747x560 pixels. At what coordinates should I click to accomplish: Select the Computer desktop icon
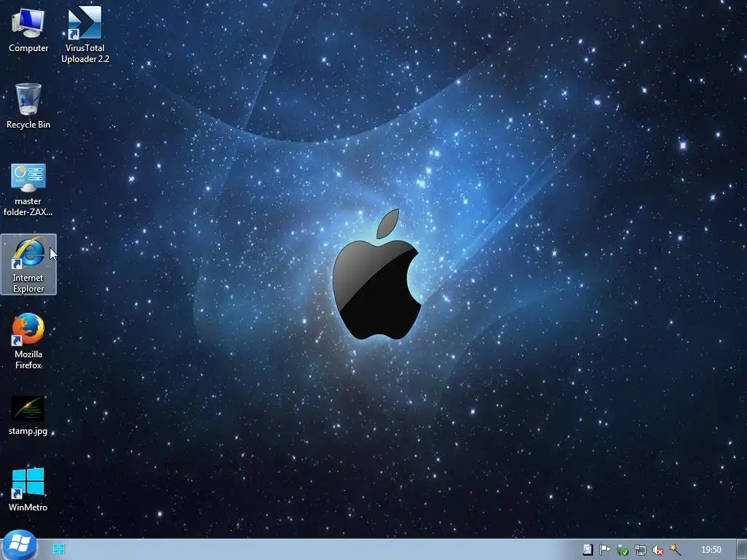pos(28,30)
